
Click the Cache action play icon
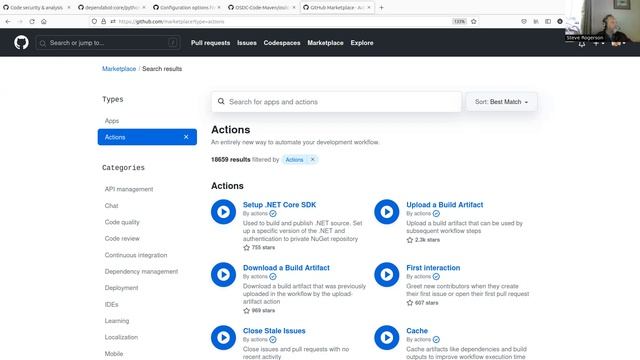click(x=387, y=338)
